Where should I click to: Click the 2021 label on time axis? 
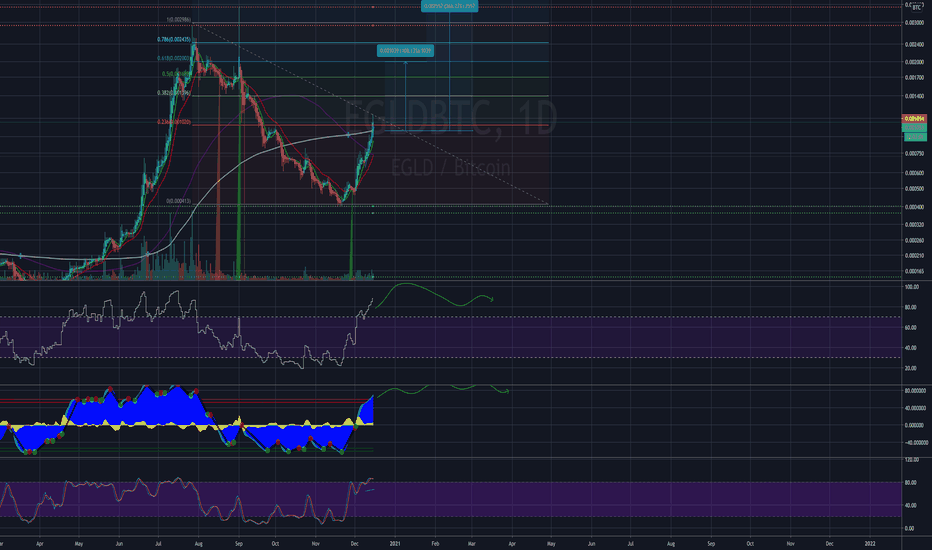(x=395, y=543)
